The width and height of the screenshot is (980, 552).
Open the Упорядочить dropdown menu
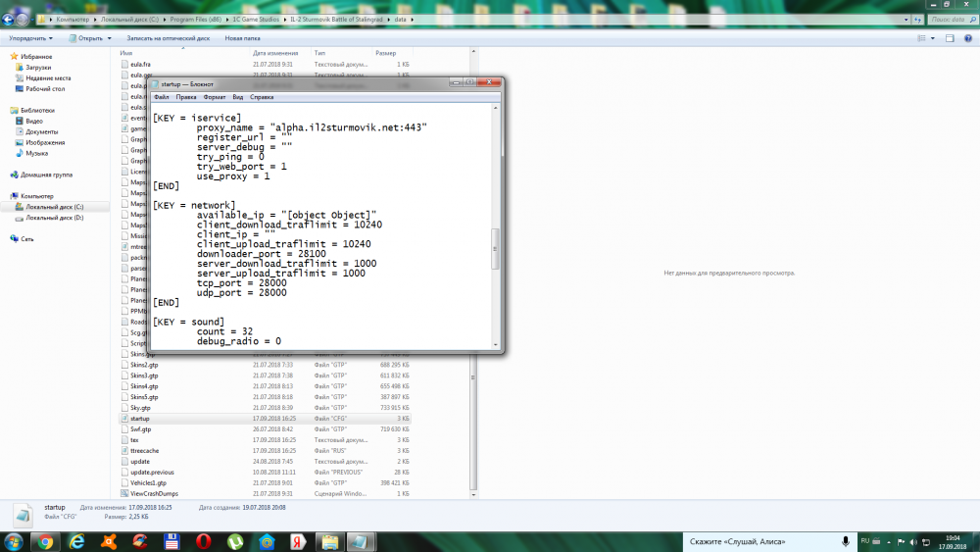[x=30, y=38]
